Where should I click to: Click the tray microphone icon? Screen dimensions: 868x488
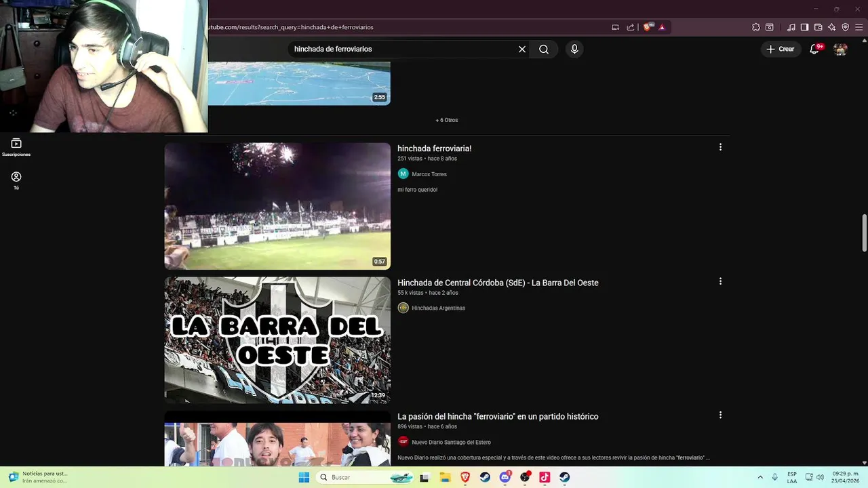pos(775,477)
